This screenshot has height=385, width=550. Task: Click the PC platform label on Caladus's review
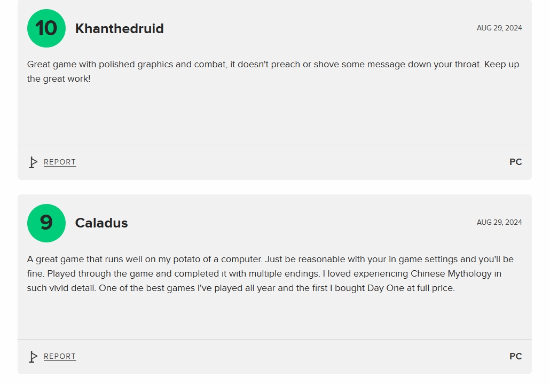coord(516,356)
